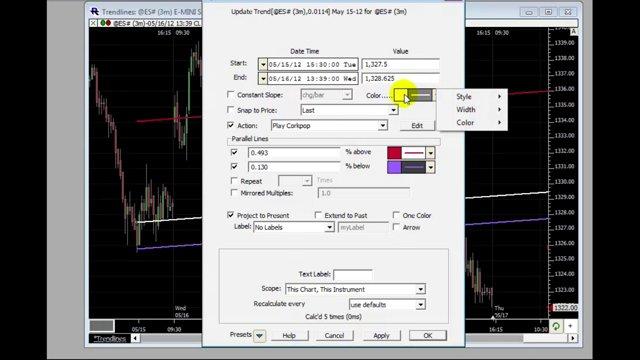Expand the No Labels dropdown

click(x=329, y=227)
